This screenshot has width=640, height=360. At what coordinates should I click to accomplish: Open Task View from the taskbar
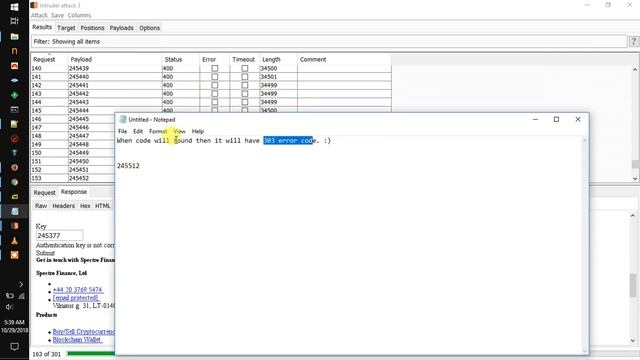coord(14,21)
